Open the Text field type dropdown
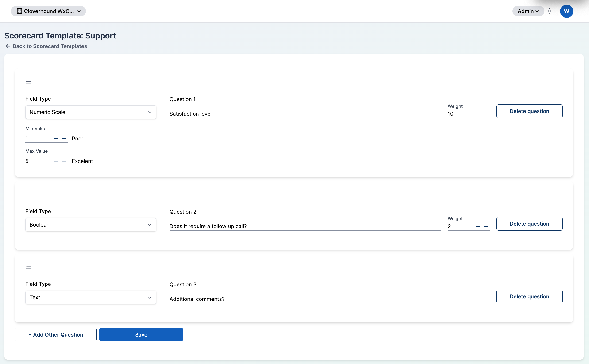589x364 pixels. [x=91, y=297]
